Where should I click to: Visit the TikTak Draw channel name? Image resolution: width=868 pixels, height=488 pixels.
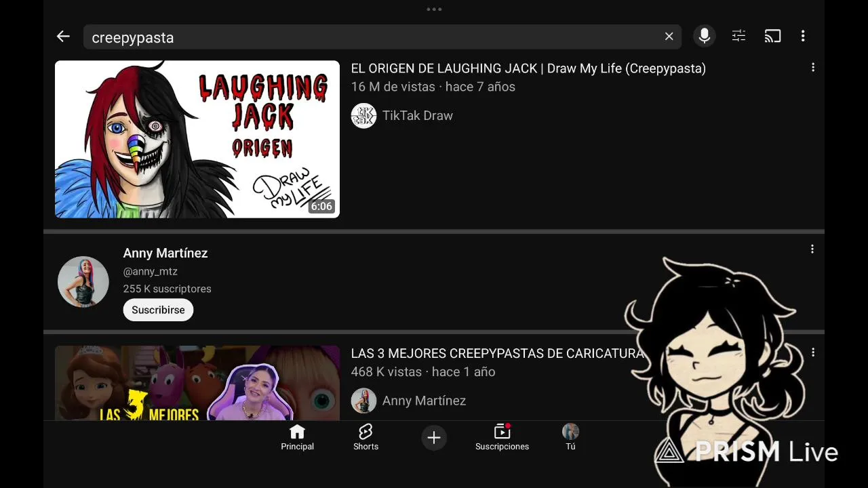(418, 116)
